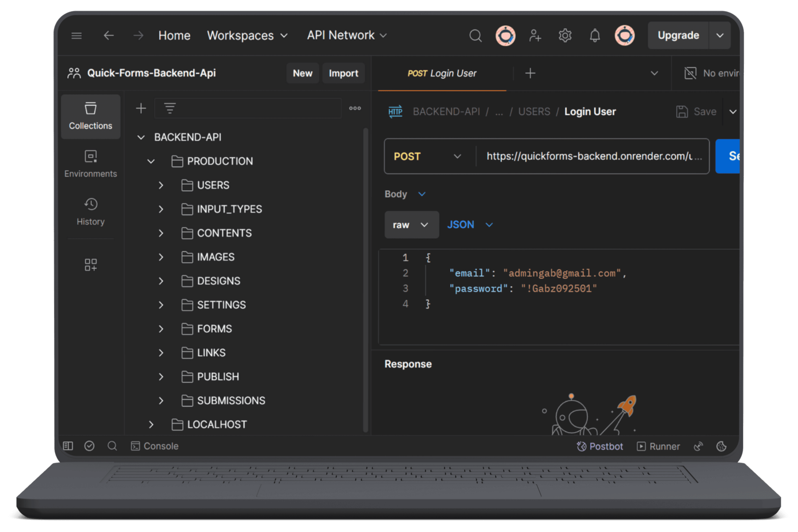Expand the SUBMISSIONS folder

161,401
